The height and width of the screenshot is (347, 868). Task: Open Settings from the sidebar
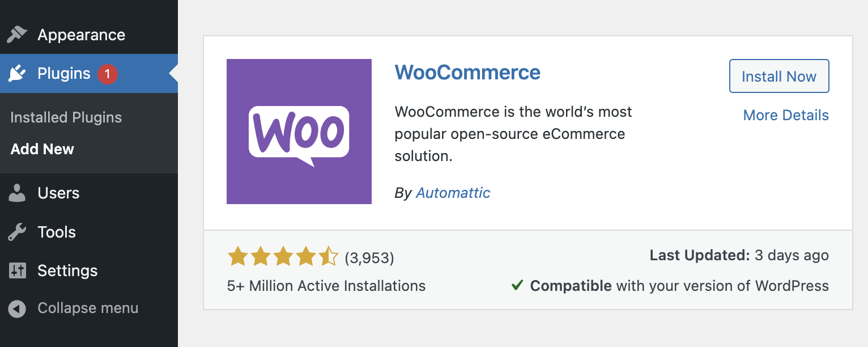point(68,270)
